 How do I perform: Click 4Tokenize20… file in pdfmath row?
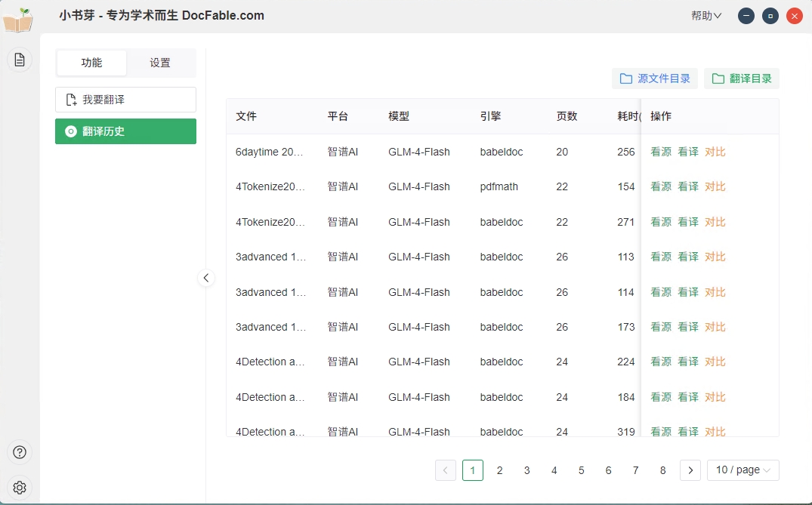[270, 186]
